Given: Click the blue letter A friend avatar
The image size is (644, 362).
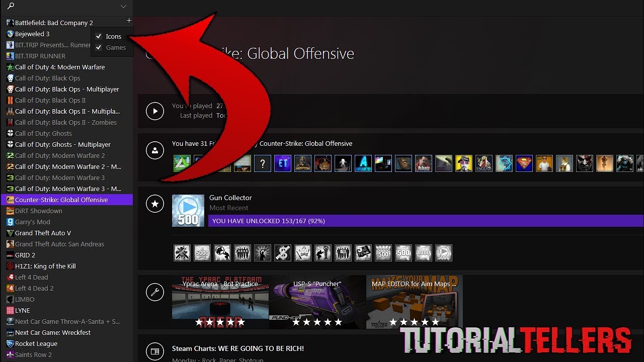Looking at the screenshot, I should pyautogui.click(x=363, y=163).
